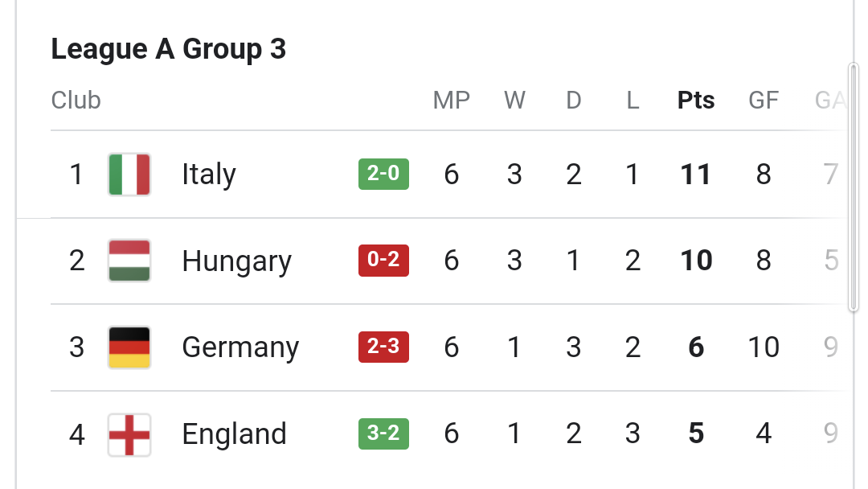Click the GF column header

click(x=764, y=101)
